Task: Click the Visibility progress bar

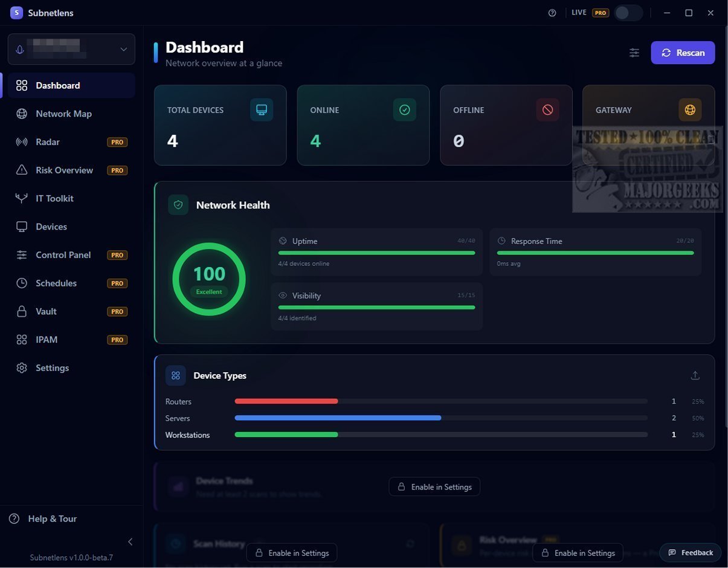Action: coord(377,307)
